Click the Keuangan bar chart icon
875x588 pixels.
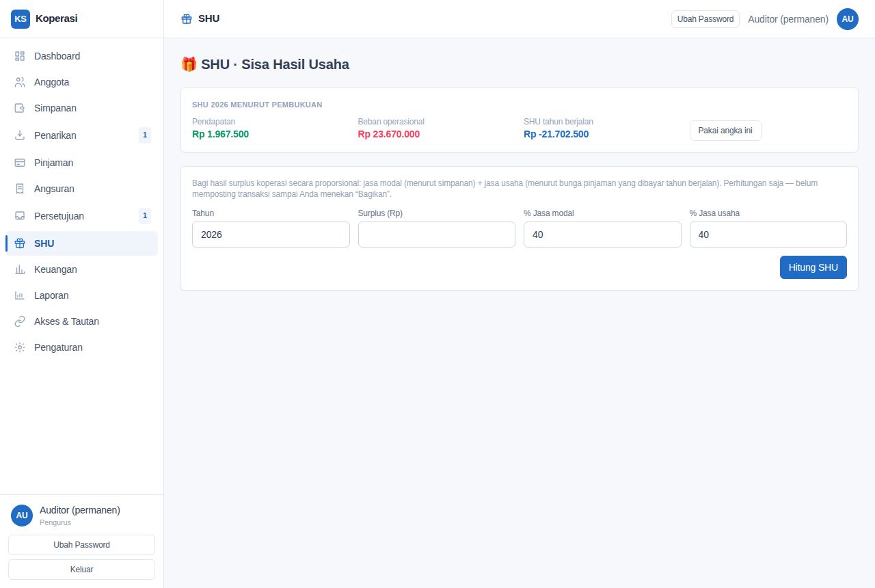[x=20, y=269]
